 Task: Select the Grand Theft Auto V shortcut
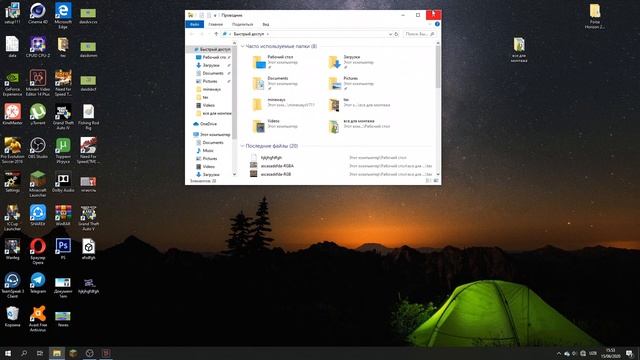click(x=88, y=218)
